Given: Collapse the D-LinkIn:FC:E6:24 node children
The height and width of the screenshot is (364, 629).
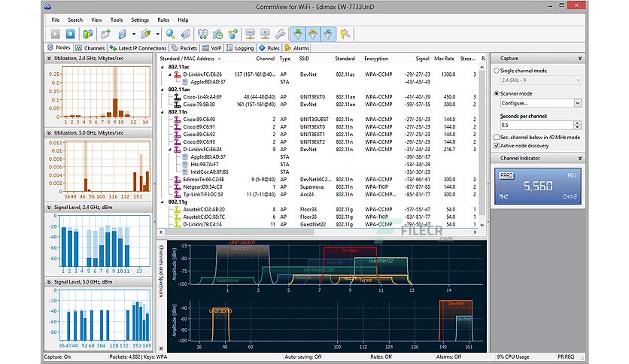Looking at the screenshot, I should (170, 150).
